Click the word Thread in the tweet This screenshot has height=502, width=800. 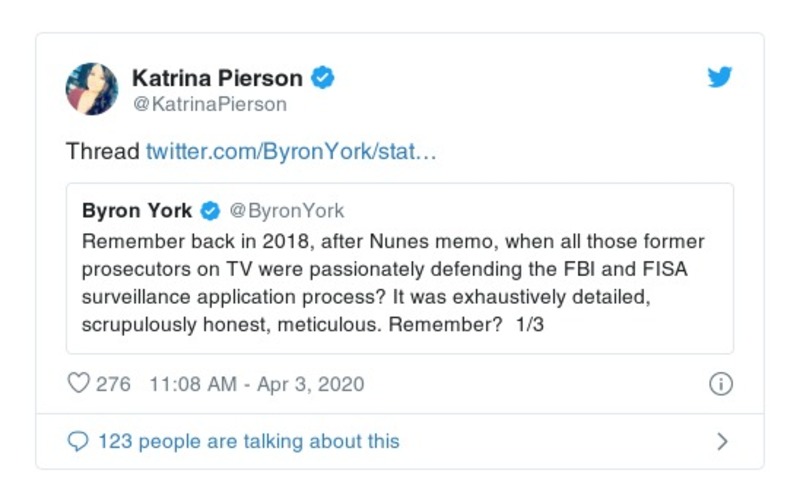point(102,152)
